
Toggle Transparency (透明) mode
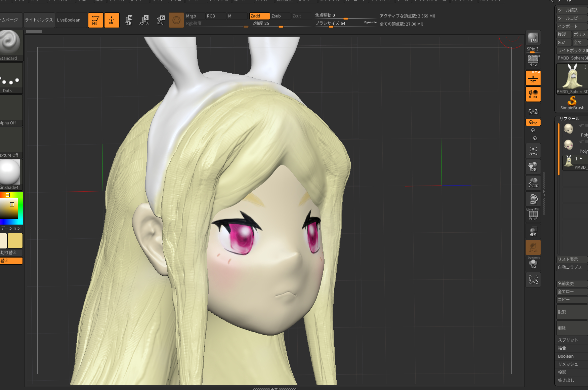point(533,231)
